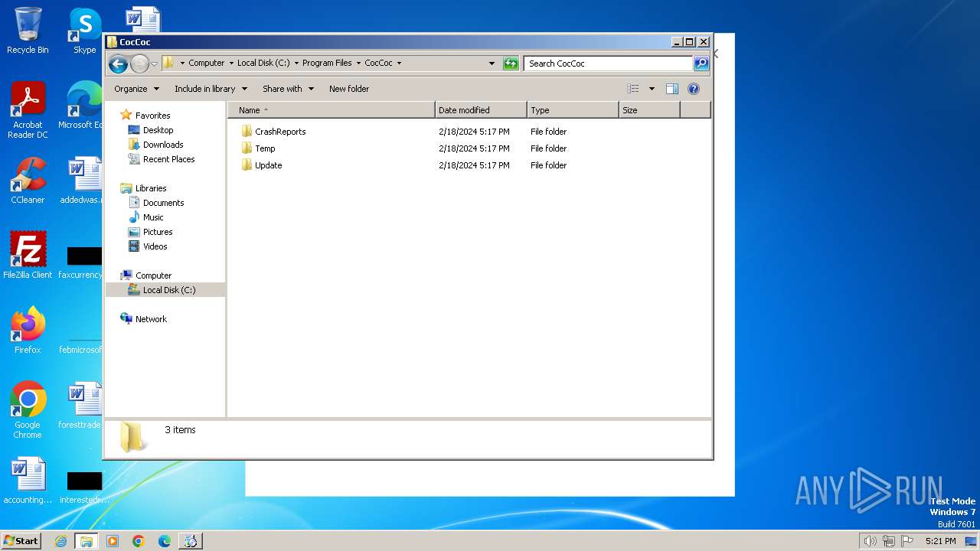Screen dimensions: 980x551
Task: Open the Organize menu
Action: pyautogui.click(x=136, y=89)
